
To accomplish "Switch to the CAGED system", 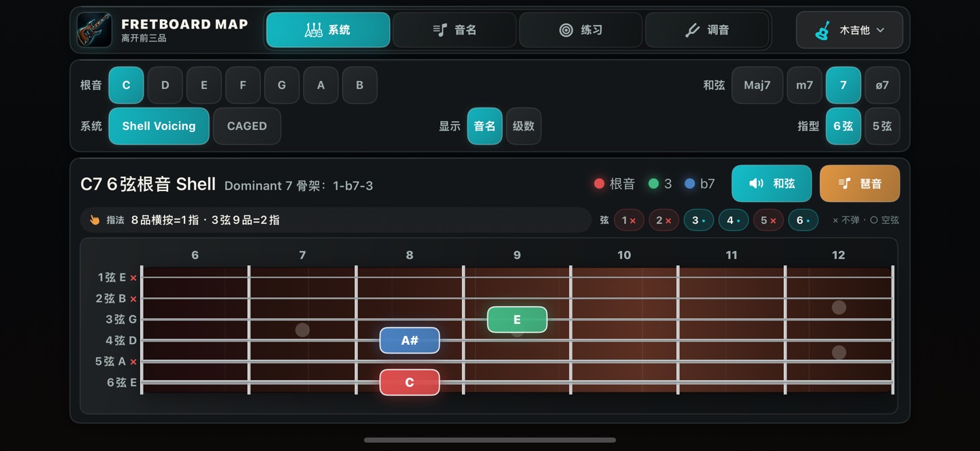I will tap(247, 126).
